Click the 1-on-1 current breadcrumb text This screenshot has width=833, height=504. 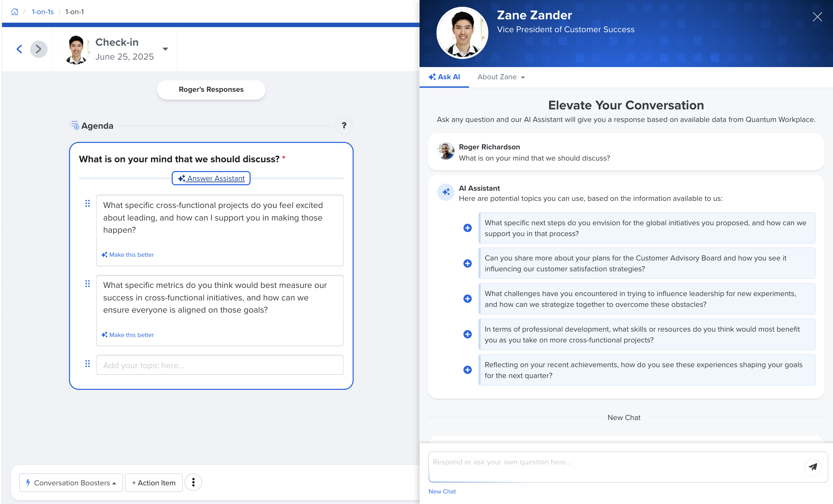[x=75, y=12]
